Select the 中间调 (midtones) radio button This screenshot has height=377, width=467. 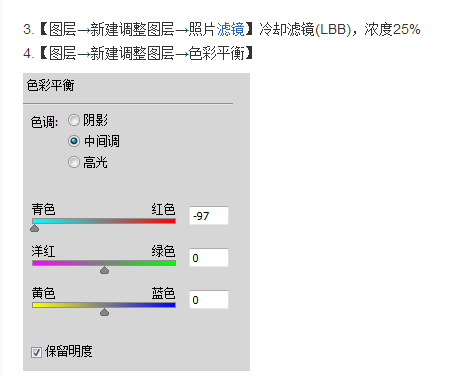click(74, 141)
